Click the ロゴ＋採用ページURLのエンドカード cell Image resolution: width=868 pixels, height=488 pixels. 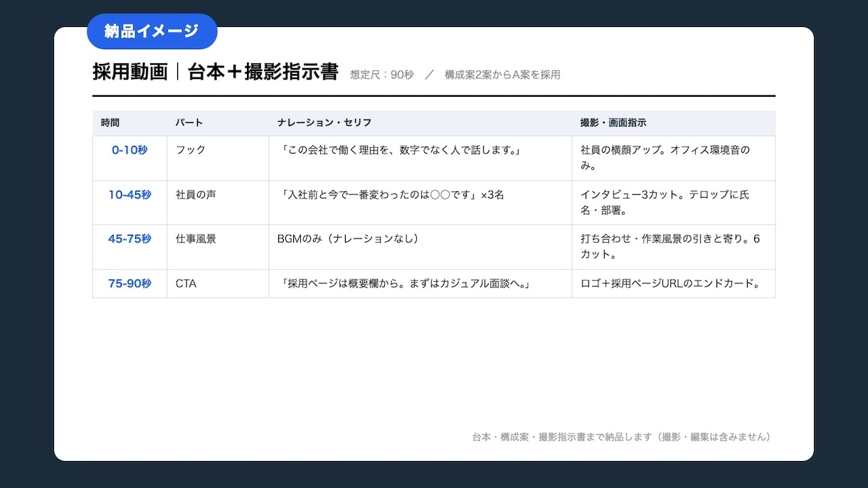[674, 283]
